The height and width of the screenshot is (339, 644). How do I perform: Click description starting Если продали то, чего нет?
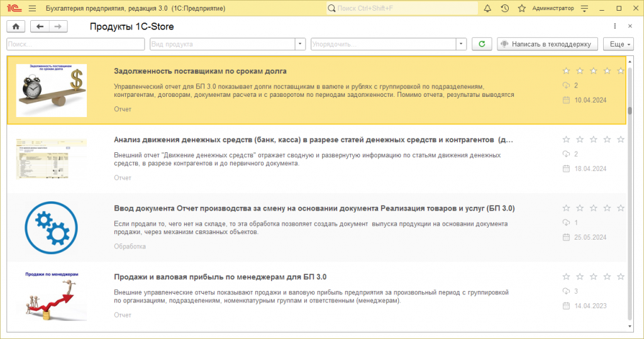[311, 228]
